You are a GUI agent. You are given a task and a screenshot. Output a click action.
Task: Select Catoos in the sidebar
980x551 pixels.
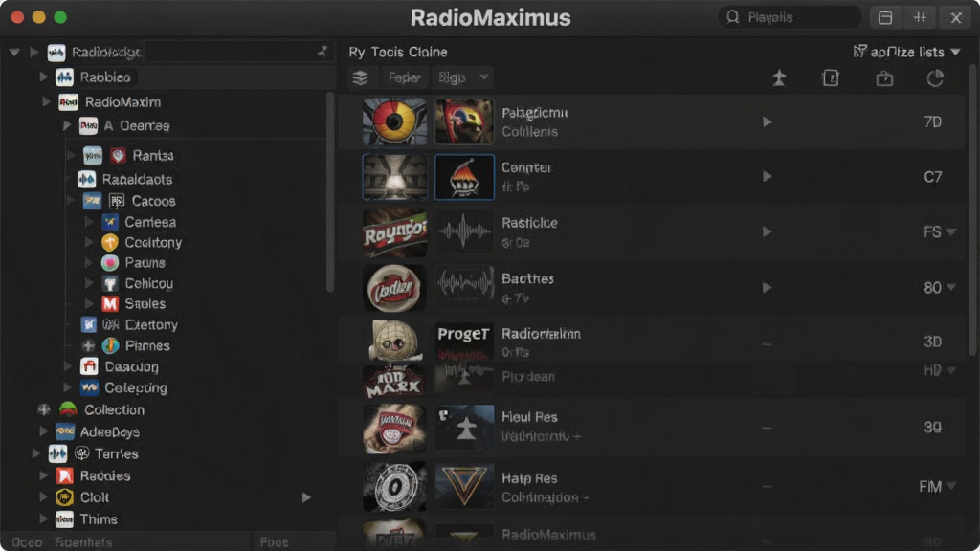tap(153, 201)
